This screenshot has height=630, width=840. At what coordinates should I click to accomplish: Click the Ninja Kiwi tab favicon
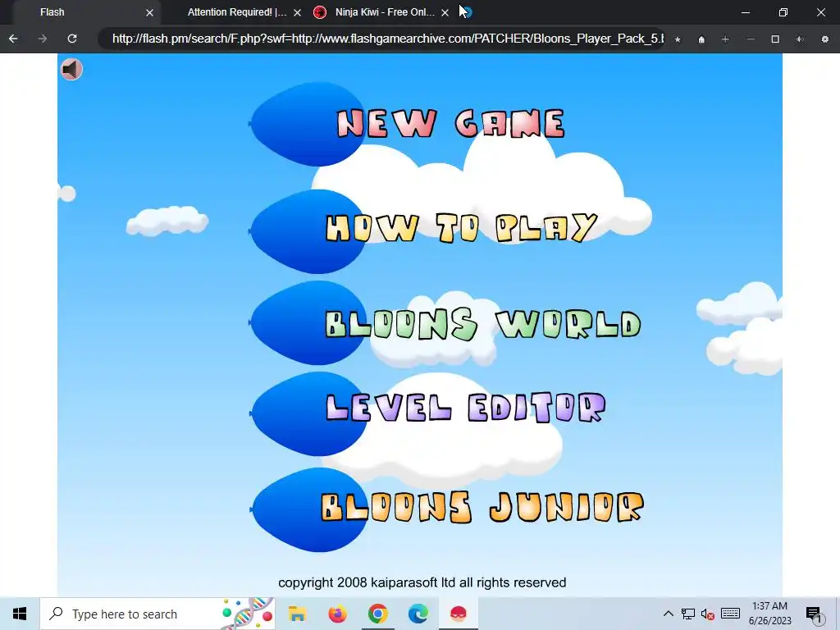click(x=320, y=12)
